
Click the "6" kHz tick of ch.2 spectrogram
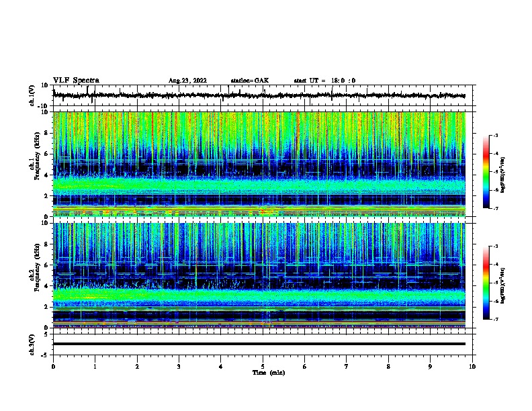pos(46,265)
